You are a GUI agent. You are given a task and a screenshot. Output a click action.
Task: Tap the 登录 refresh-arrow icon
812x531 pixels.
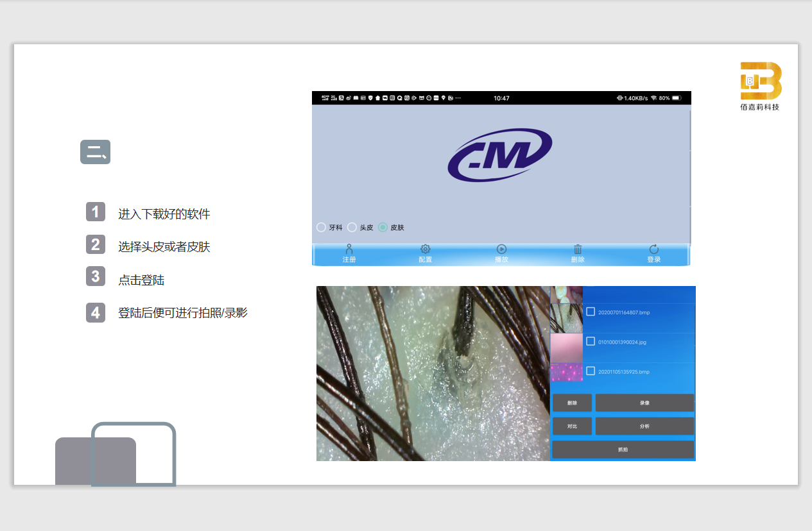pos(653,249)
